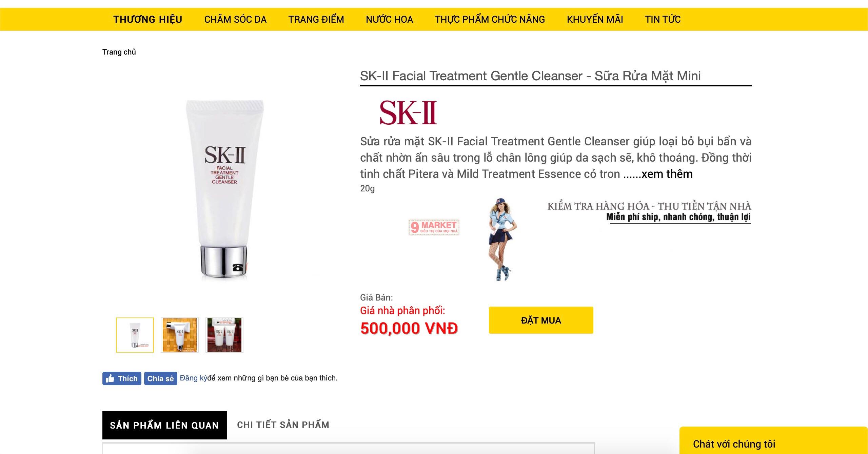Open the NƯỚC HOA menu
The height and width of the screenshot is (454, 868).
tap(390, 19)
